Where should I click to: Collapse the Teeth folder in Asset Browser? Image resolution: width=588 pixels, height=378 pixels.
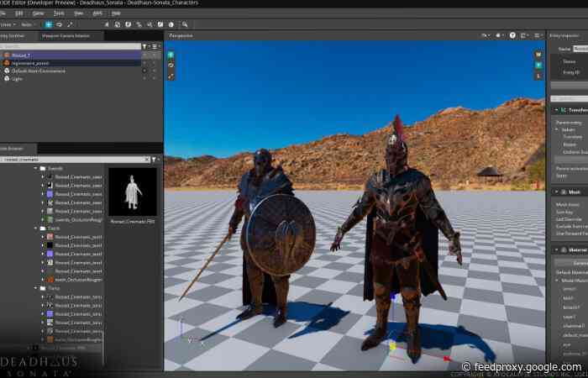click(36, 228)
